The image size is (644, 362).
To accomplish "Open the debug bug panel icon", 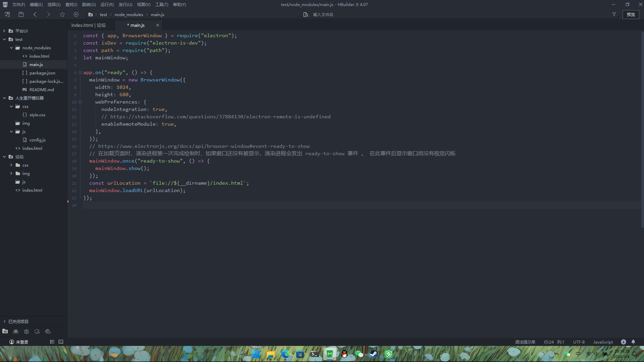I will click(x=26, y=331).
